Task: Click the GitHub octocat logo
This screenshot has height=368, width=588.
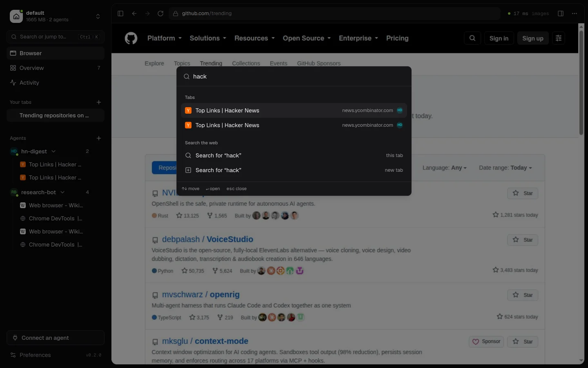Action: (131, 38)
